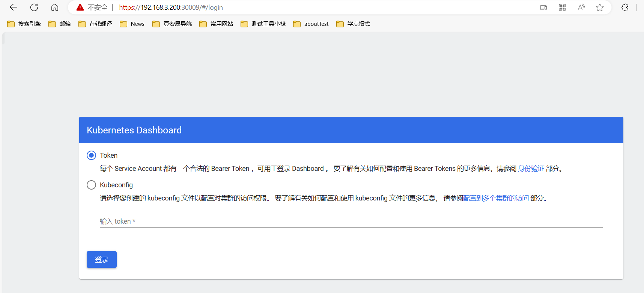The image size is (644, 293).
Task: Open the screen cast icon in address bar
Action: tap(543, 7)
